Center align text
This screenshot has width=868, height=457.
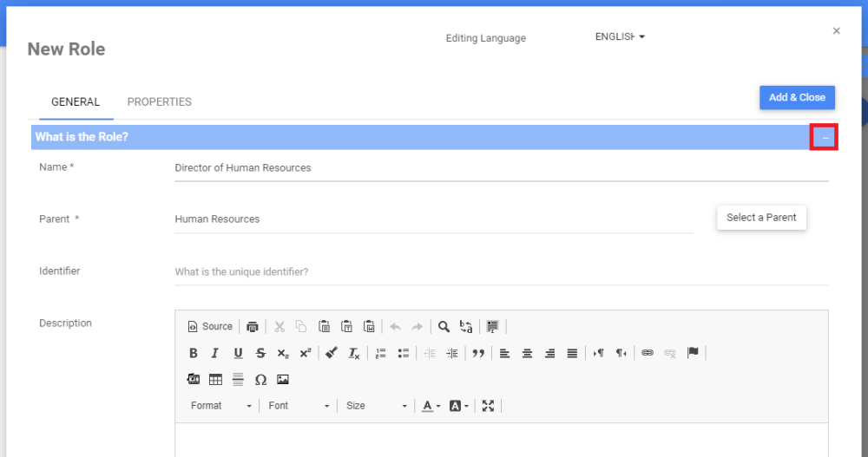pos(527,353)
